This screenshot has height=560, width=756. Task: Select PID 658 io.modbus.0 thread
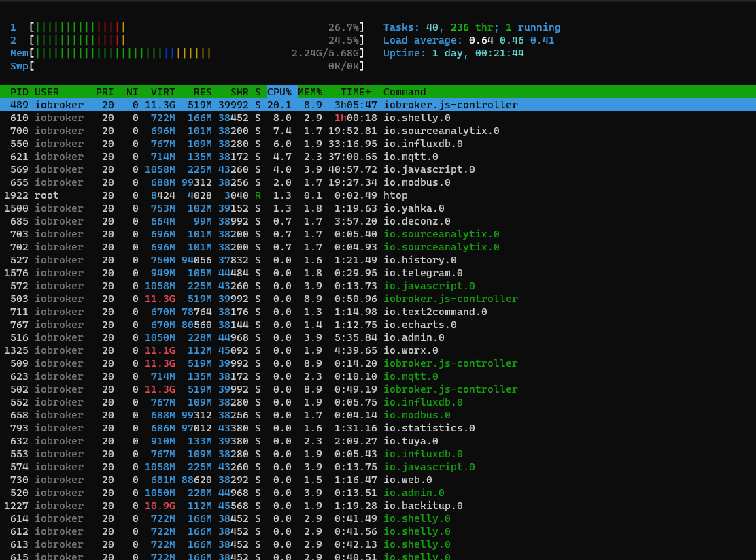378,415
